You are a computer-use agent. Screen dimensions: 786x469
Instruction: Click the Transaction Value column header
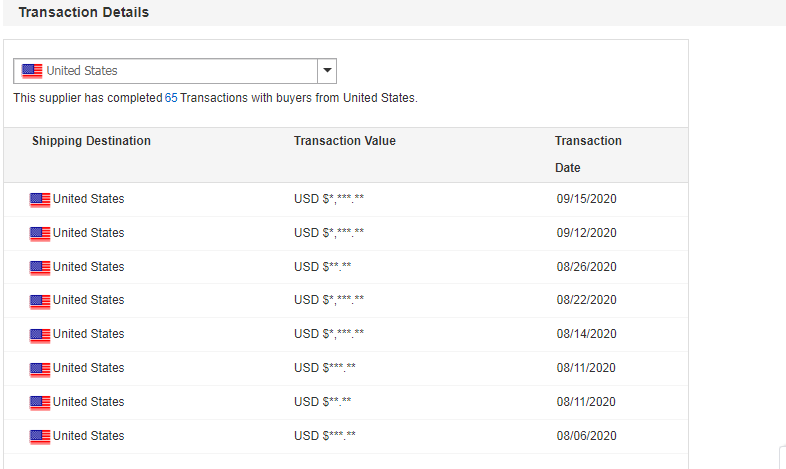click(x=345, y=141)
